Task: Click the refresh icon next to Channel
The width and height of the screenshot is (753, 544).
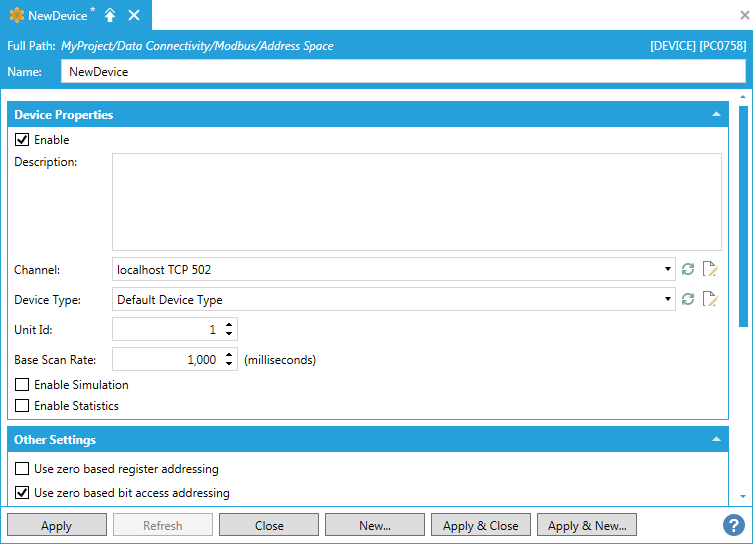Action: [687, 269]
